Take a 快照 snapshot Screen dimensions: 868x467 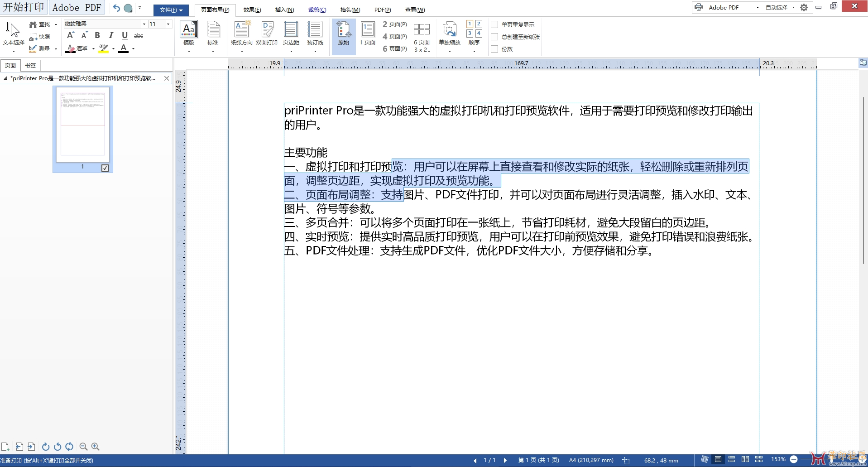(40, 36)
